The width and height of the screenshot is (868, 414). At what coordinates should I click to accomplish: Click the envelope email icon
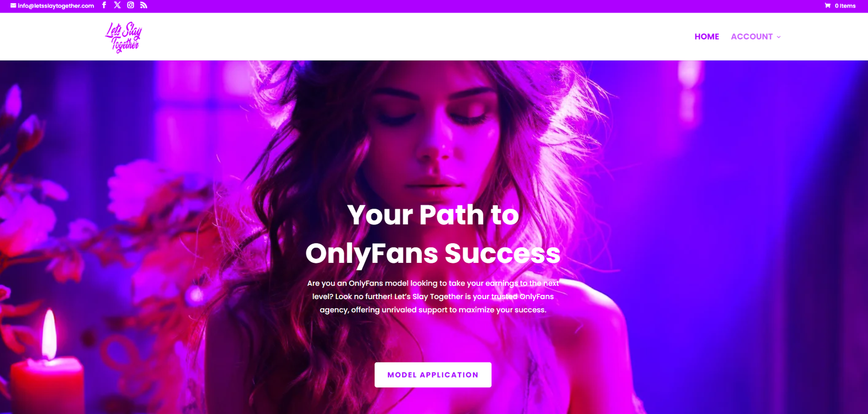(13, 5)
